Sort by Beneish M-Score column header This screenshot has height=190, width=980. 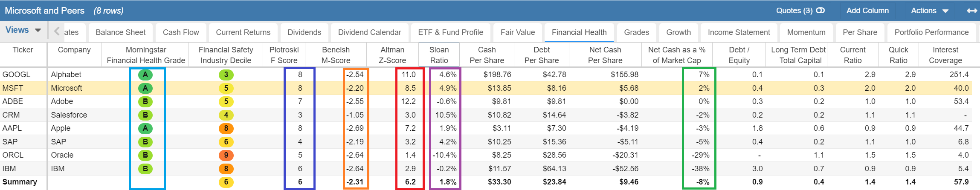336,55
